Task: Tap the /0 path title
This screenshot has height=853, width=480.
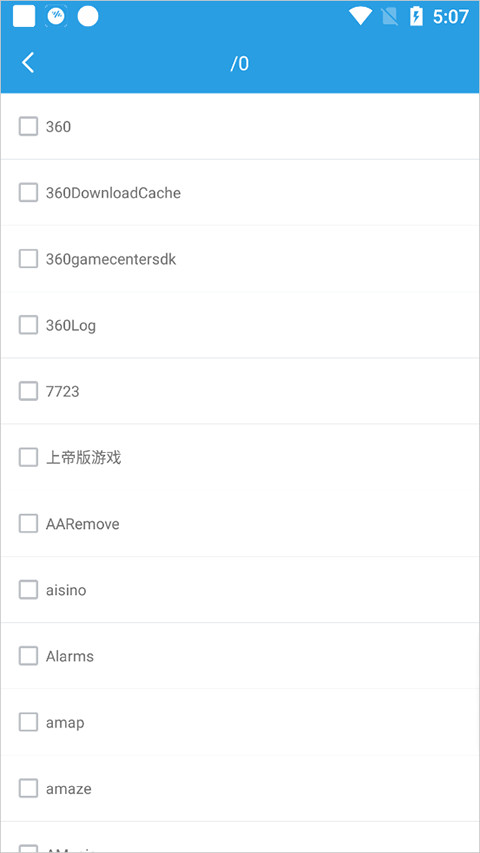Action: pyautogui.click(x=239, y=64)
